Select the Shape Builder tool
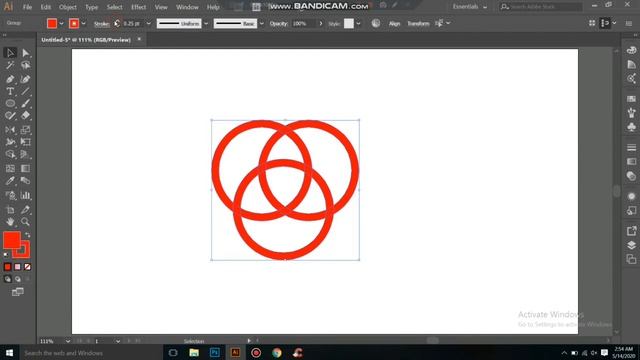The height and width of the screenshot is (360, 640). click(x=10, y=154)
